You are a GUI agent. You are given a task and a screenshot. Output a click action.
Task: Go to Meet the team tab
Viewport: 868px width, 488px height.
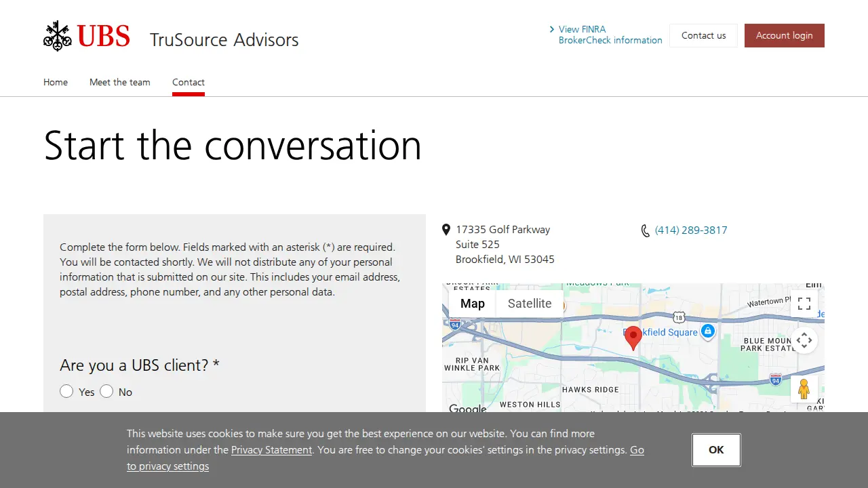click(120, 82)
